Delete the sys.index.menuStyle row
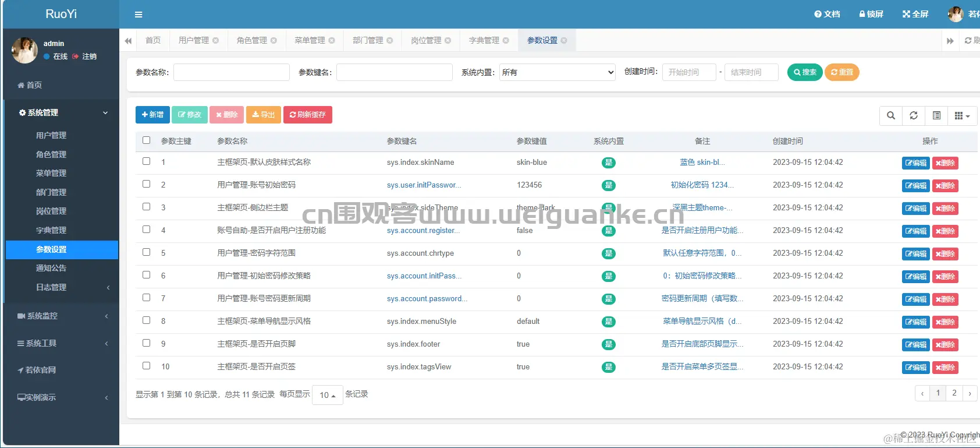980x448 pixels. click(945, 322)
